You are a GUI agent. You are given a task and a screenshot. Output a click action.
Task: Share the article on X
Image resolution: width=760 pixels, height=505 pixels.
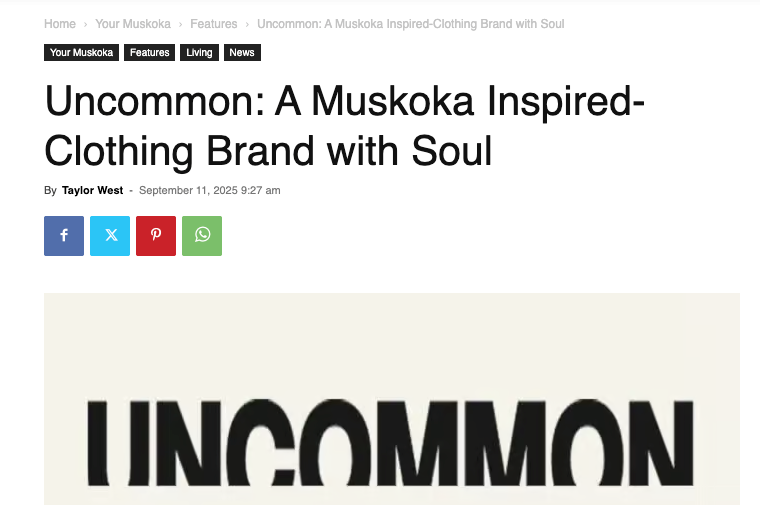pos(110,236)
